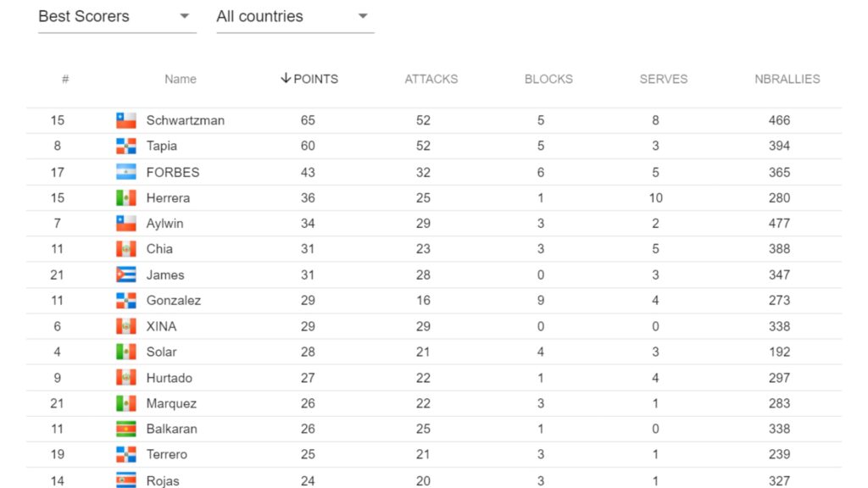This screenshot has width=868, height=488.
Task: Click the descending sort arrow on POINTS
Action: tap(286, 79)
